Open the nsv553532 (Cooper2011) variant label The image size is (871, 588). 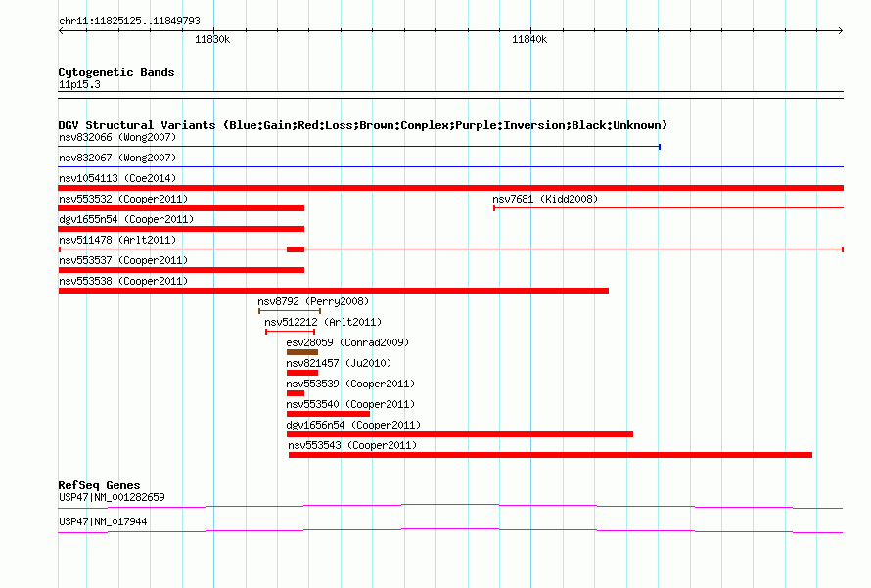click(123, 199)
